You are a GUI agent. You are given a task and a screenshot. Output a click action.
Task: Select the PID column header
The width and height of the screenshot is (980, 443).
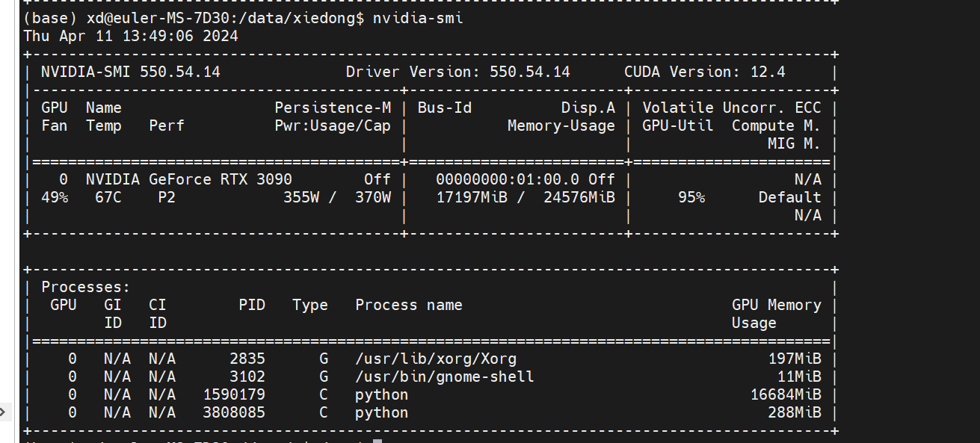252,305
